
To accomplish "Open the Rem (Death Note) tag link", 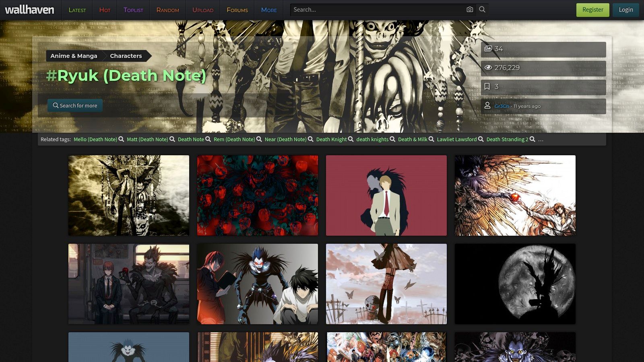I will click(234, 139).
